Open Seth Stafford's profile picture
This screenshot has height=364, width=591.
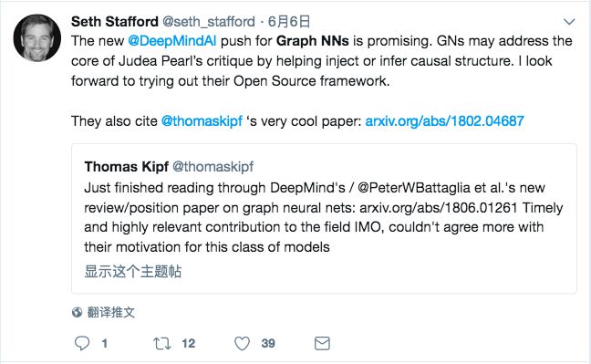36,38
